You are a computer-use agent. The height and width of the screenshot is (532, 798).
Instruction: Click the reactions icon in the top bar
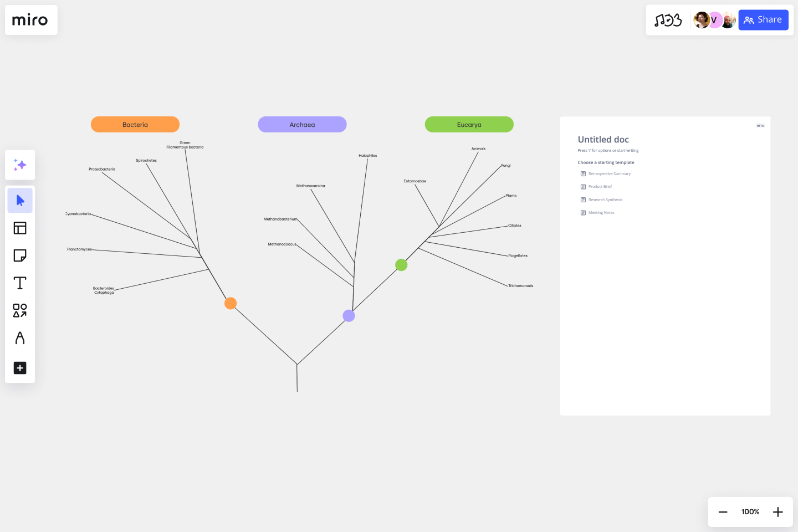(x=669, y=20)
